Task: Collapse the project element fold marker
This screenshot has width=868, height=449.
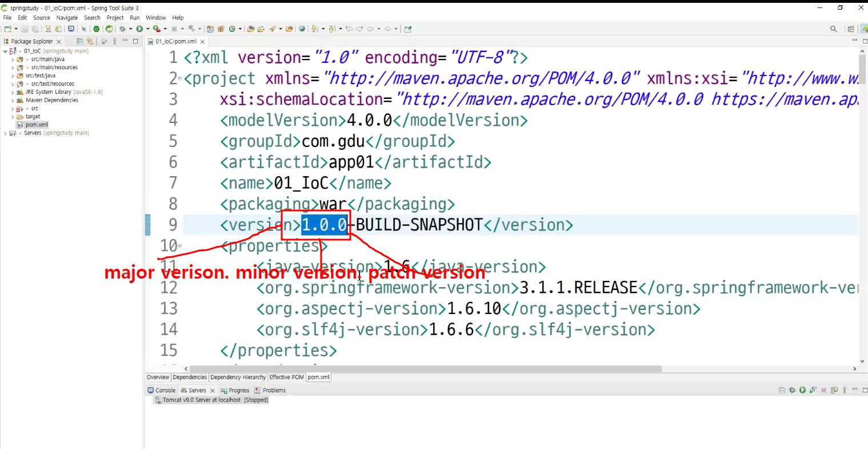Action: click(180, 78)
